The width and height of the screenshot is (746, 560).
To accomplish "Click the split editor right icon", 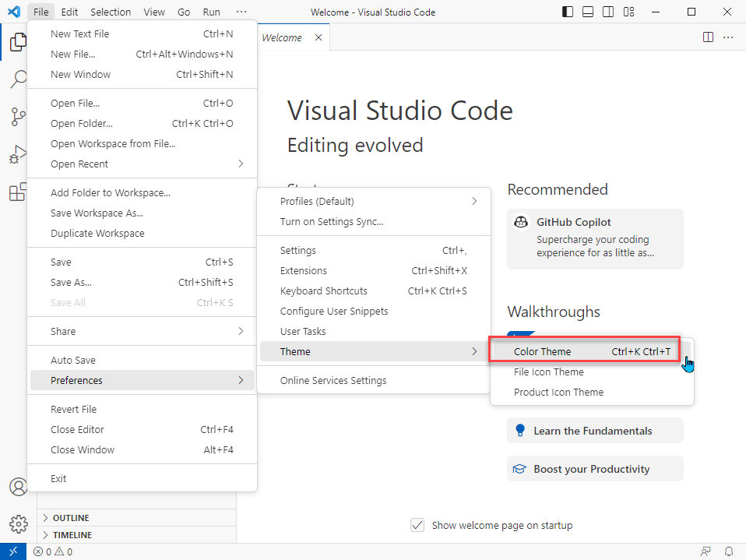I will pyautogui.click(x=708, y=37).
